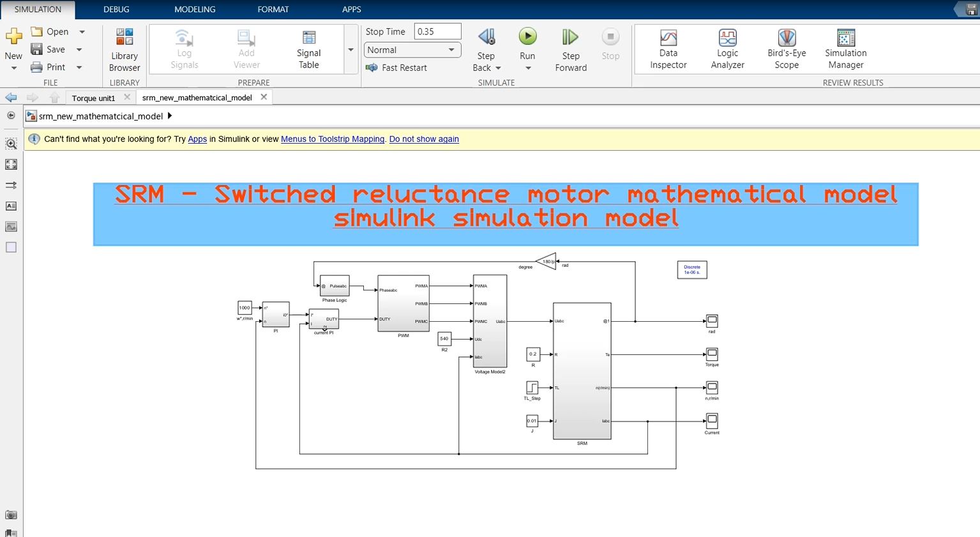Close the srm_new_mathematcical_model tab
980x537 pixels.
(264, 97)
